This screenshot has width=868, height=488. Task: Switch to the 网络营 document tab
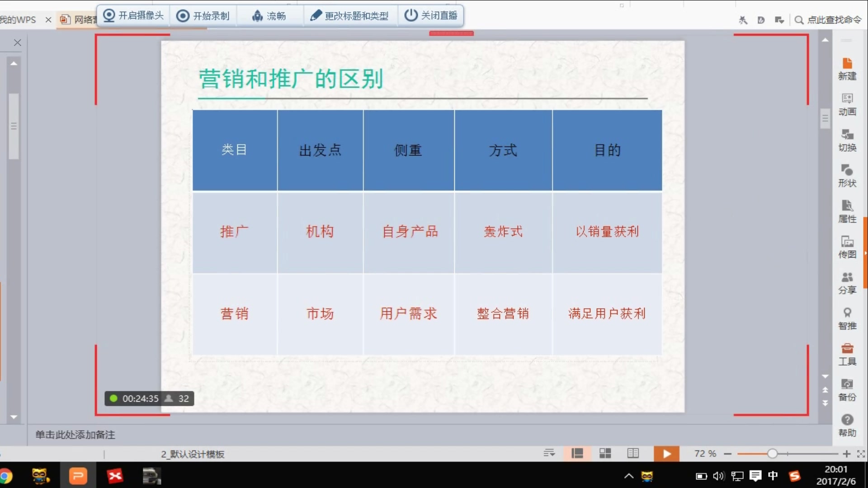[x=81, y=20]
